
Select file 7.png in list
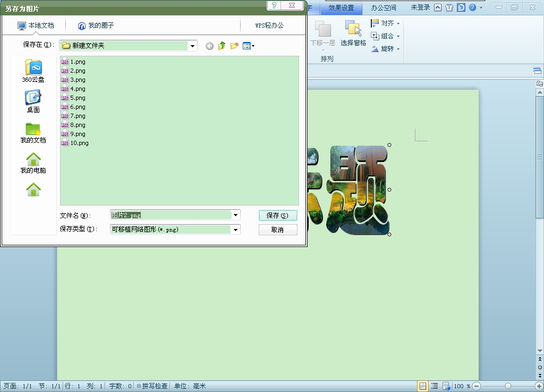coord(73,116)
